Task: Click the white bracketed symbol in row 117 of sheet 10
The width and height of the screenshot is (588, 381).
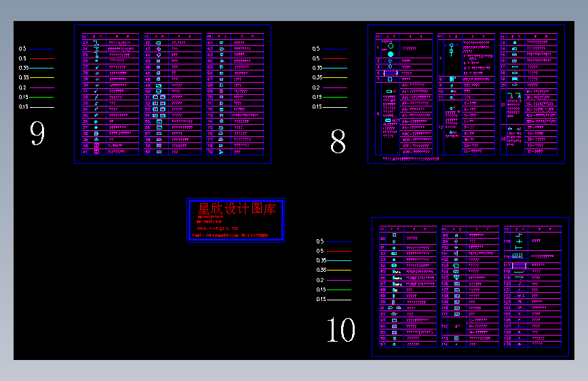Action: point(519,265)
